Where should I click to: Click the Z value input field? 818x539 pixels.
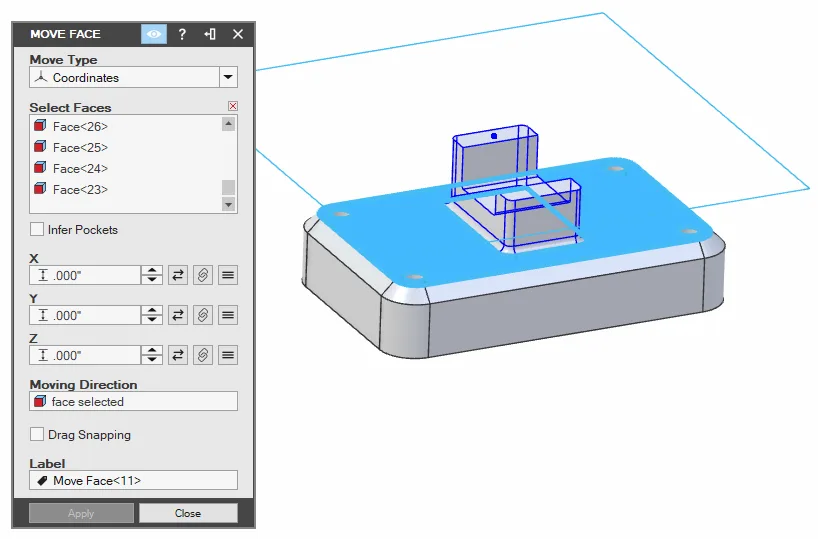85,355
